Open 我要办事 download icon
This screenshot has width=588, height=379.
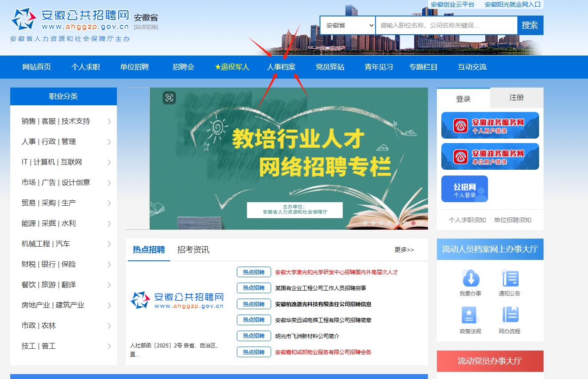coord(471,279)
